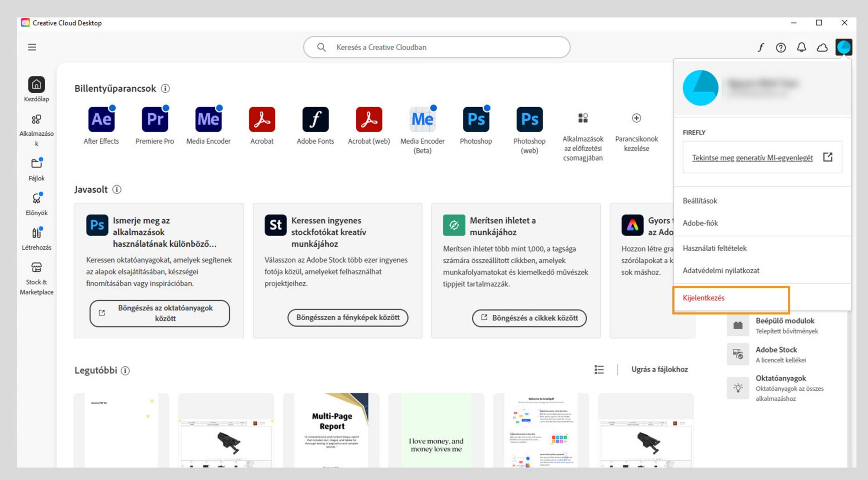Click the Adobe Express card icon
The height and width of the screenshot is (480, 868).
(632, 225)
